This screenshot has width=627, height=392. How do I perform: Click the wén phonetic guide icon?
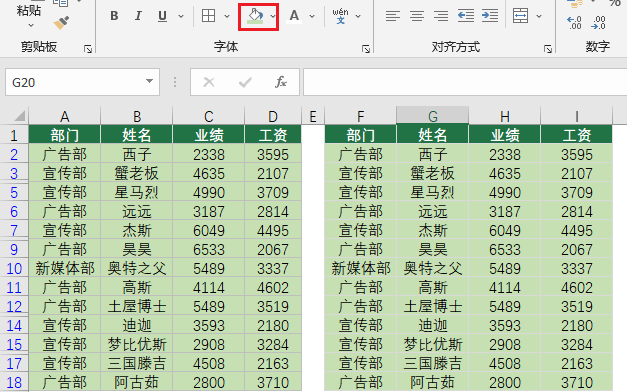coord(340,16)
